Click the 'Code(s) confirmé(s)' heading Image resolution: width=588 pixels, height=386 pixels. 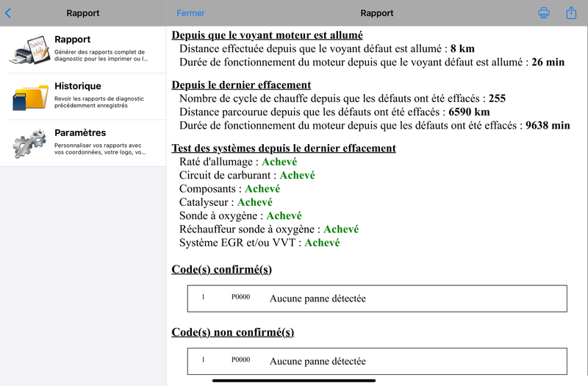tap(222, 269)
